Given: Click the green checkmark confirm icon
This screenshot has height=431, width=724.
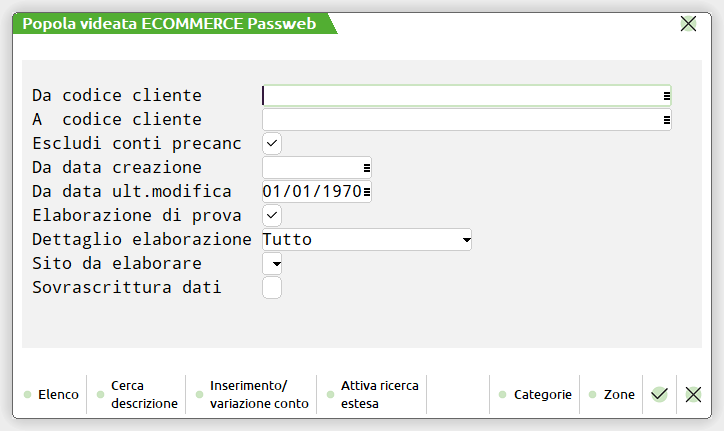Looking at the screenshot, I should click(x=659, y=395).
